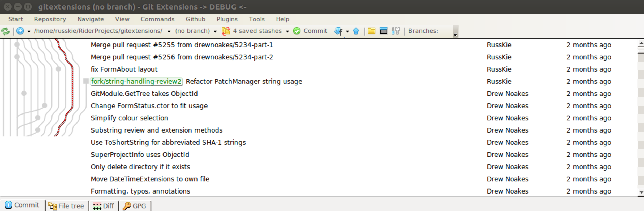This screenshot has width=644, height=211.
Task: Click the Diff tab icon
Action: tap(97, 206)
